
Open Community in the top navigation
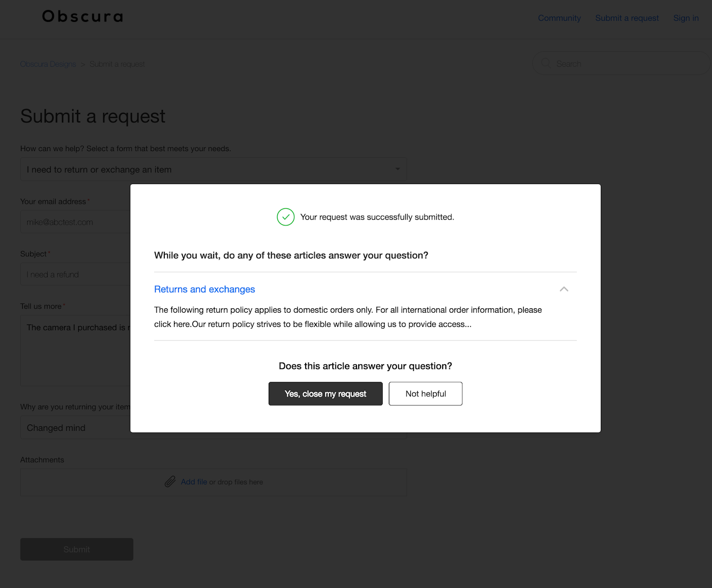[559, 18]
